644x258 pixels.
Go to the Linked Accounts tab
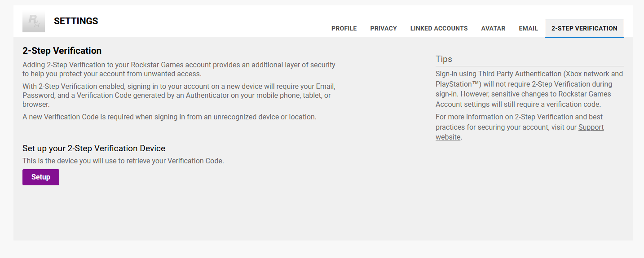pos(439,28)
